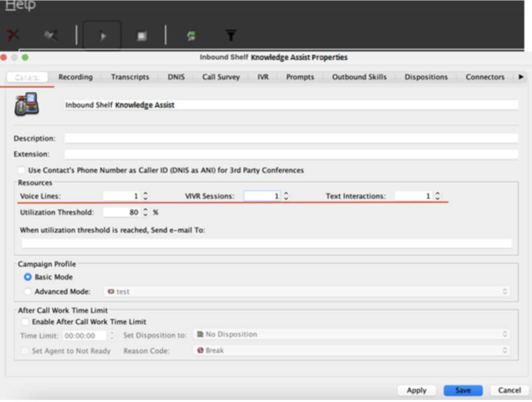The height and width of the screenshot is (402, 532).
Task: Adjust the Utilization Threshold stepper arrows
Action: click(x=146, y=212)
